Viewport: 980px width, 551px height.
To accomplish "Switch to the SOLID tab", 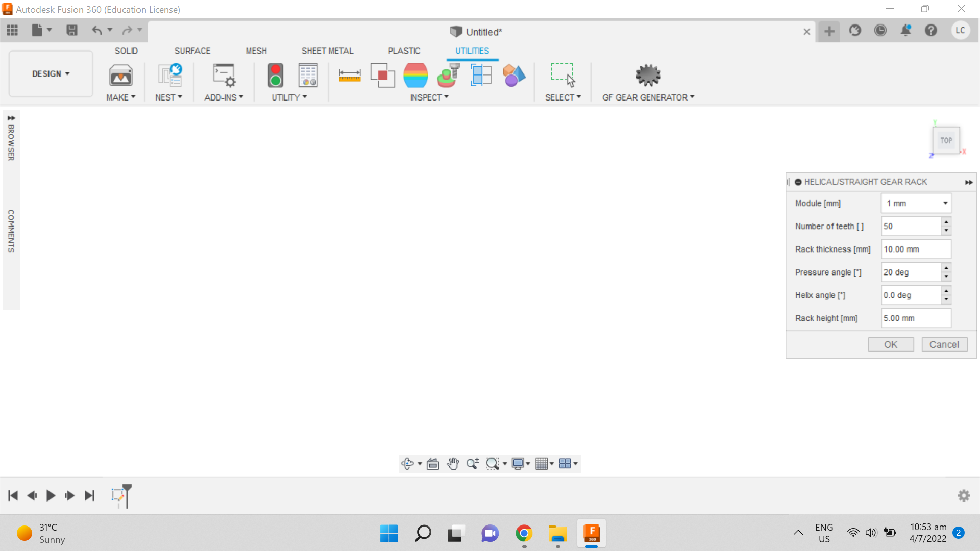I will pos(126,51).
